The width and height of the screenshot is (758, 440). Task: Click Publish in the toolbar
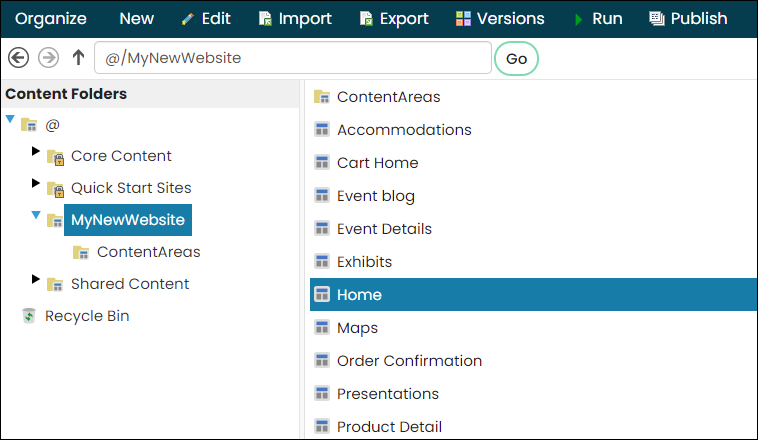[699, 18]
